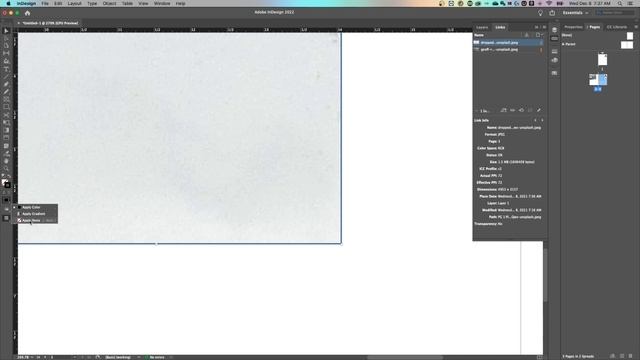Click the Stroke panel icon in dock
The width and height of the screenshot is (640, 360).
554,51
